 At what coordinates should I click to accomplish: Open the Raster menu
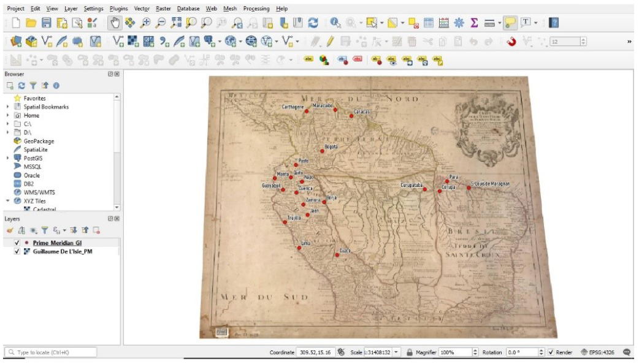163,9
